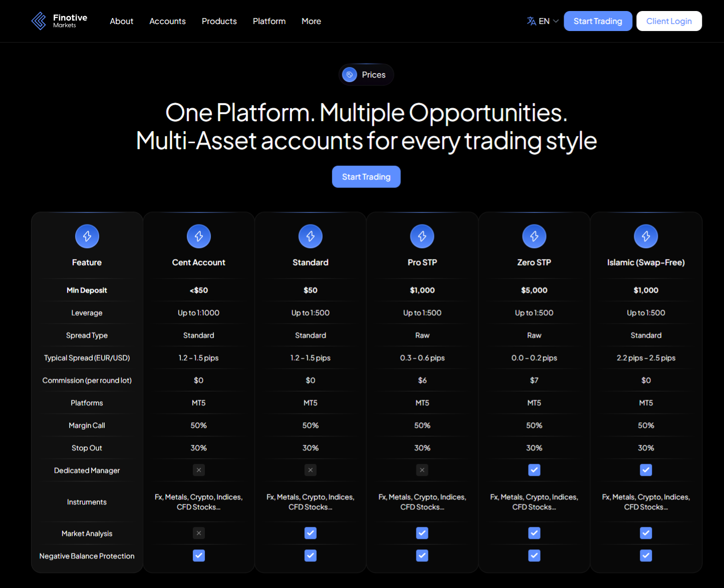
Task: Open the EN language dropdown
Action: point(543,21)
